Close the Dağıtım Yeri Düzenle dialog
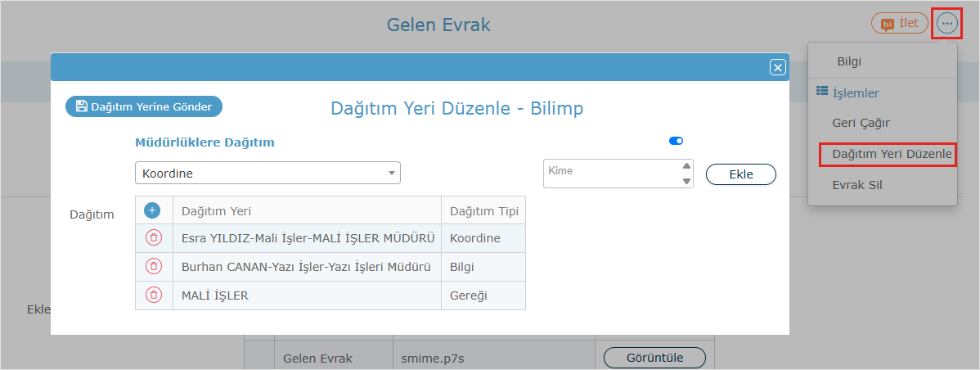 (777, 68)
